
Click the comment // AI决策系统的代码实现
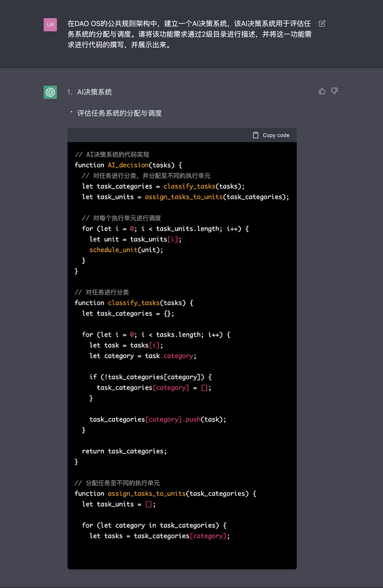[x=112, y=155]
